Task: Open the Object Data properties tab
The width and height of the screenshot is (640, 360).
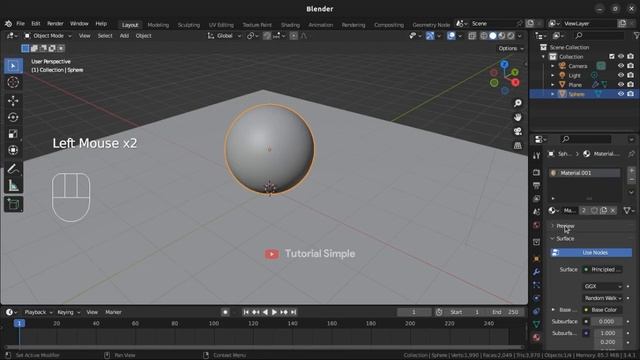Action: (x=536, y=324)
